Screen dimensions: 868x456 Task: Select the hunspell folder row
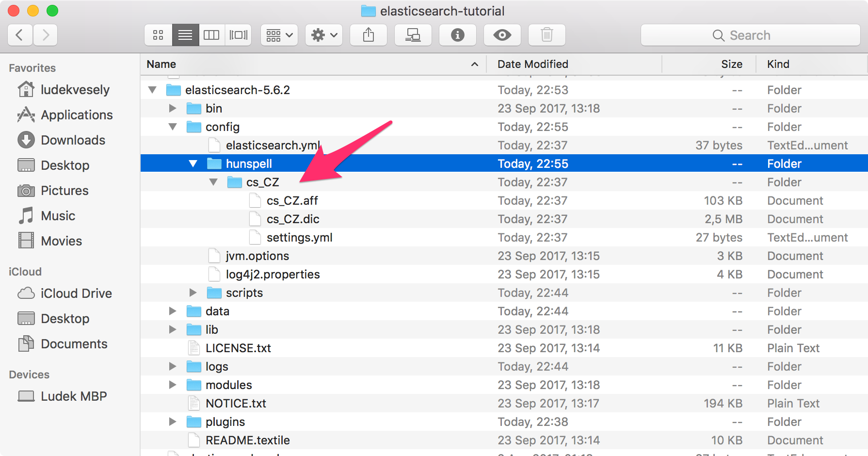pyautogui.click(x=504, y=163)
